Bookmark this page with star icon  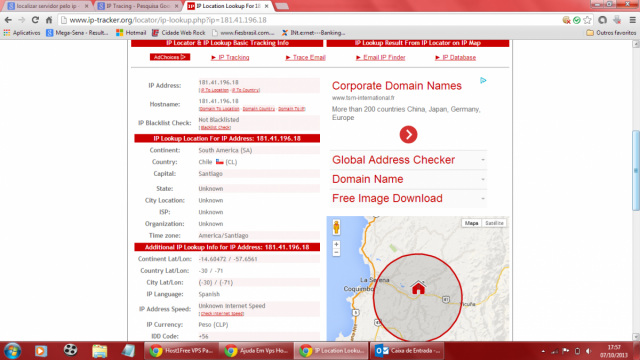[x=587, y=20]
